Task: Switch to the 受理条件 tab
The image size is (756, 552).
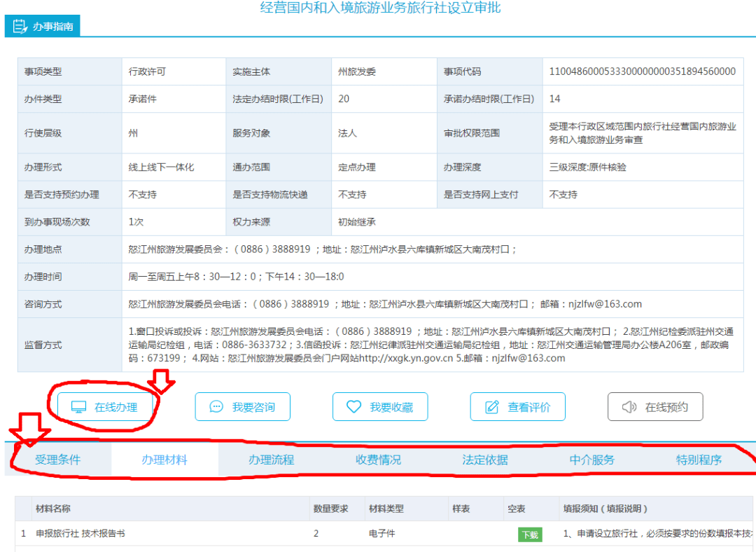Action: click(58, 460)
